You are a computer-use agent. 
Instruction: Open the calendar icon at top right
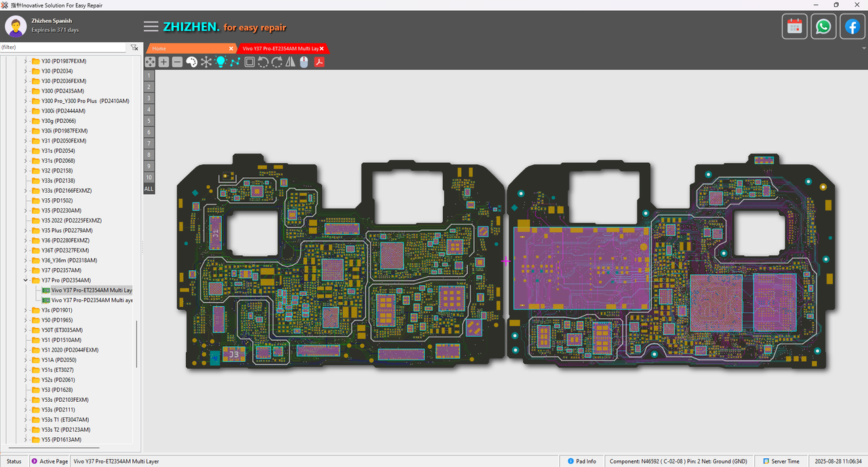click(795, 26)
